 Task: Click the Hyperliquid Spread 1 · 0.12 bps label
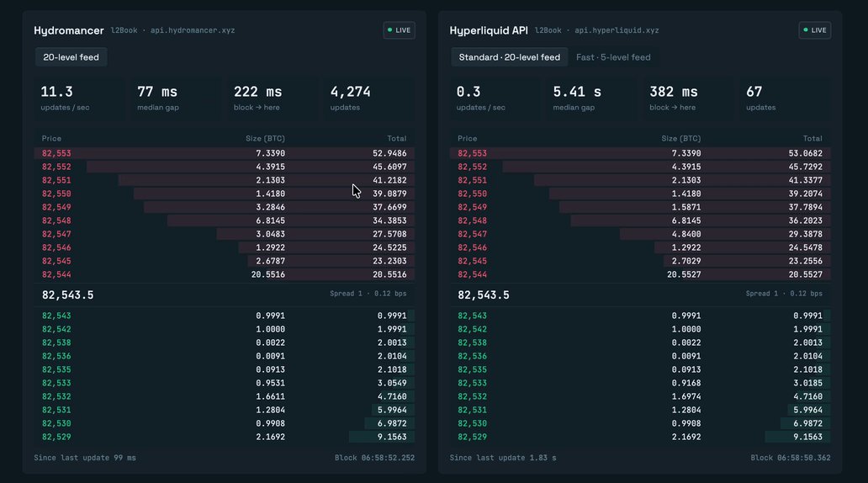[784, 294]
